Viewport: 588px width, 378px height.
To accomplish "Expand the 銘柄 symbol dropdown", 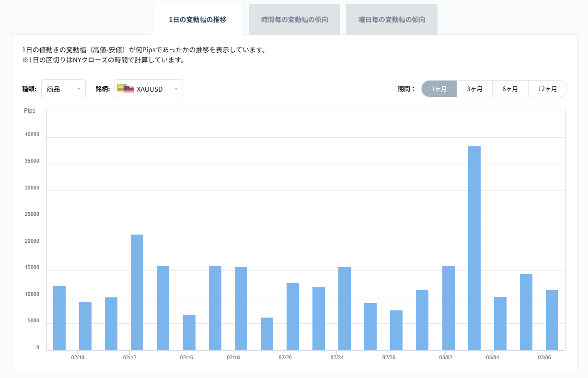I will pyautogui.click(x=149, y=88).
